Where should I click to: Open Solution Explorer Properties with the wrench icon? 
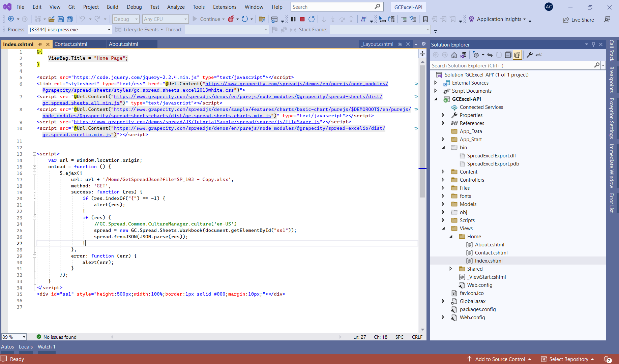click(x=529, y=55)
